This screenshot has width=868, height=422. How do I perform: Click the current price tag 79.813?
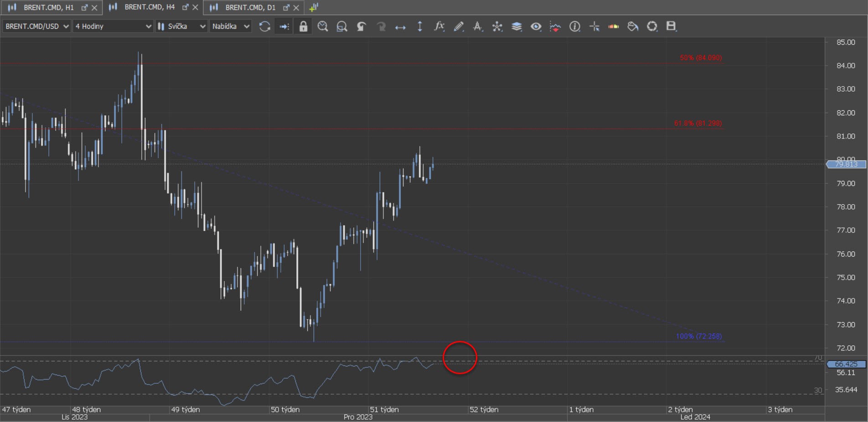click(846, 164)
